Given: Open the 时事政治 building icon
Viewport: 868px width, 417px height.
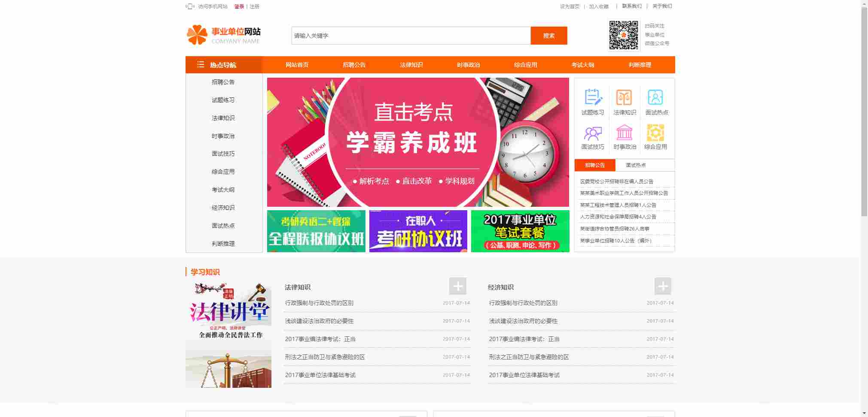Looking at the screenshot, I should coord(624,133).
